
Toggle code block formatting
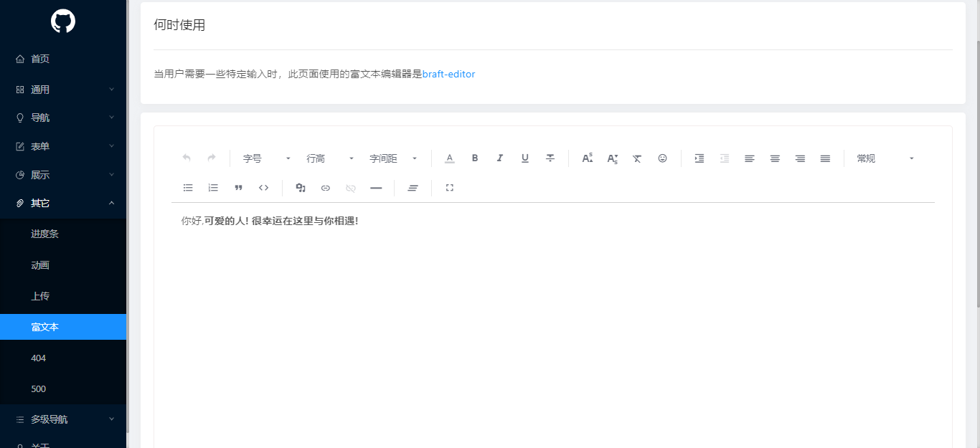pos(263,188)
